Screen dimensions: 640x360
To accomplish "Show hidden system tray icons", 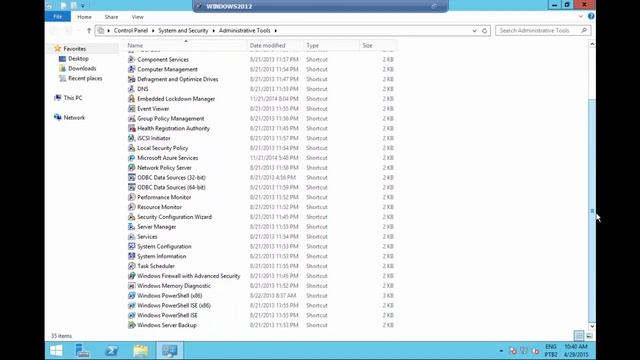I will tap(501, 351).
